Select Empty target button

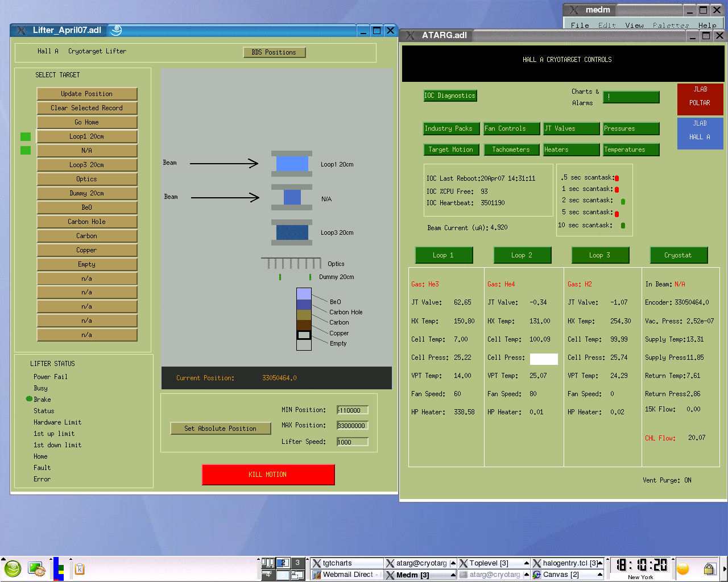[x=87, y=264]
